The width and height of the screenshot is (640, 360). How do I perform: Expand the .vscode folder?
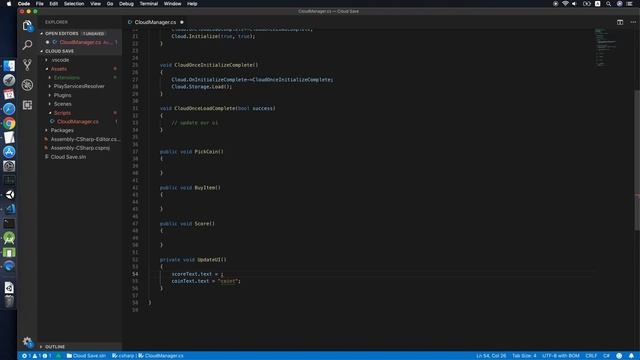pyautogui.click(x=60, y=60)
